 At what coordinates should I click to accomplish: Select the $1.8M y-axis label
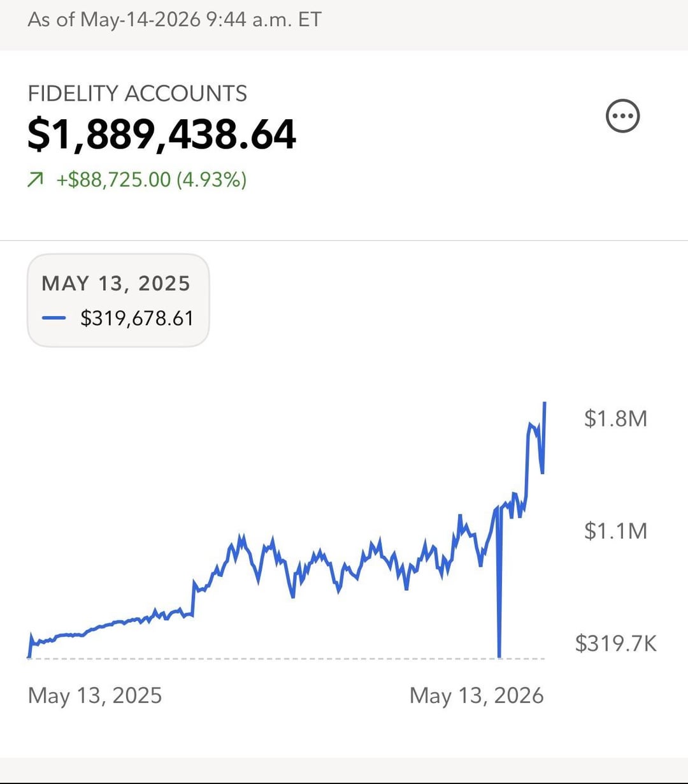click(x=615, y=419)
